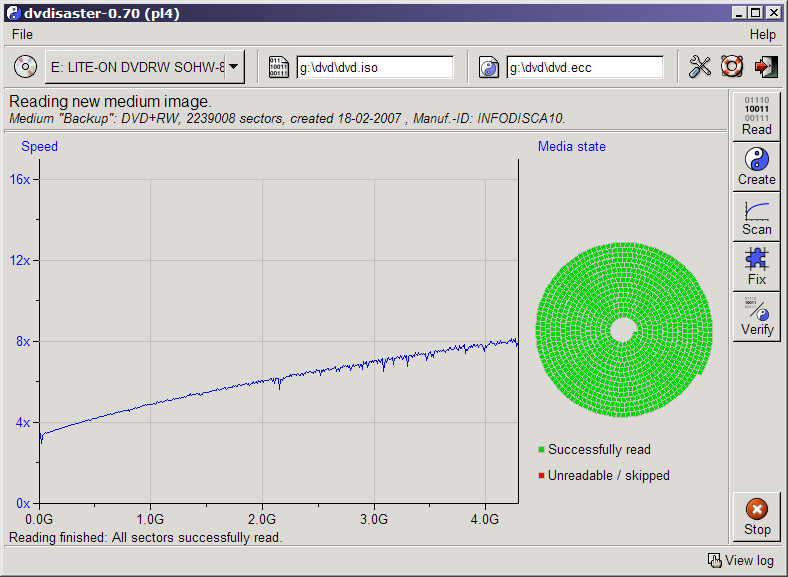Click the green Successfully read legend swatch
The width and height of the screenshot is (788, 577).
(541, 449)
